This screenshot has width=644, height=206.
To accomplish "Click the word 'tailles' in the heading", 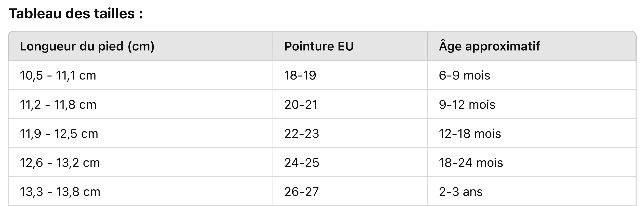I will (x=114, y=13).
